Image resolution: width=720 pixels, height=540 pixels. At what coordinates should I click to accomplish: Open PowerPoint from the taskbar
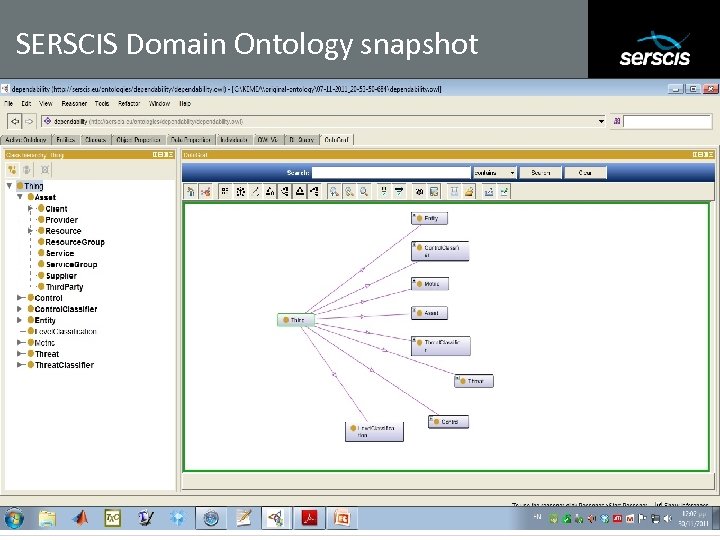click(342, 518)
